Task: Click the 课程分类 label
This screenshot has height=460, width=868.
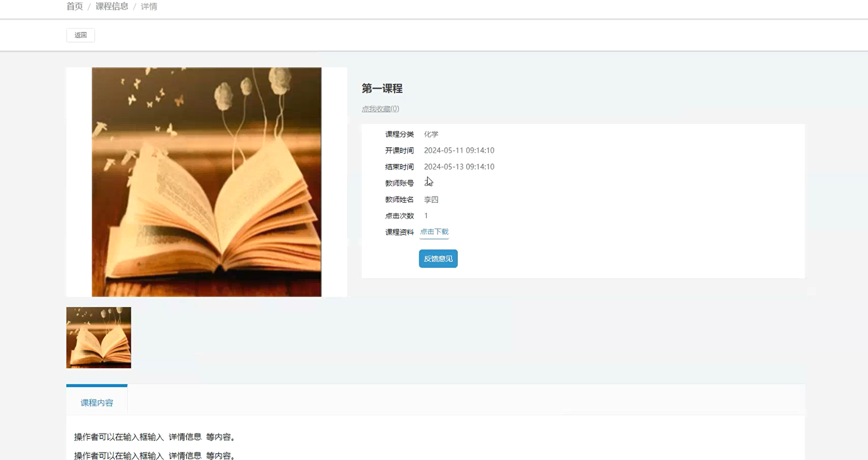Action: point(400,134)
